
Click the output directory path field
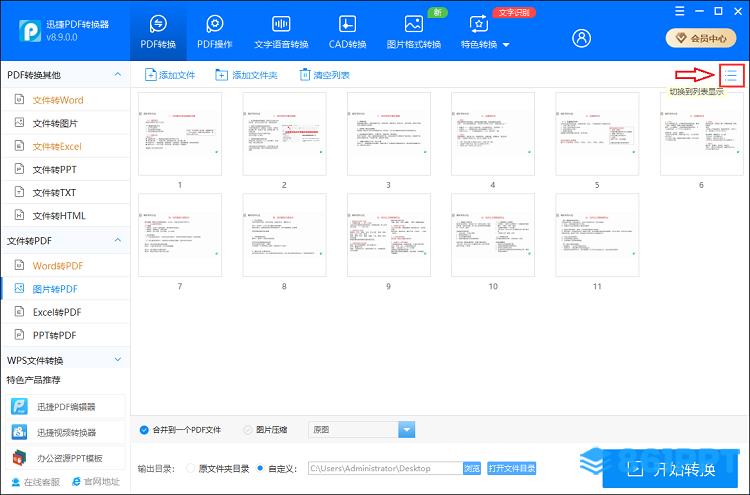pos(385,468)
